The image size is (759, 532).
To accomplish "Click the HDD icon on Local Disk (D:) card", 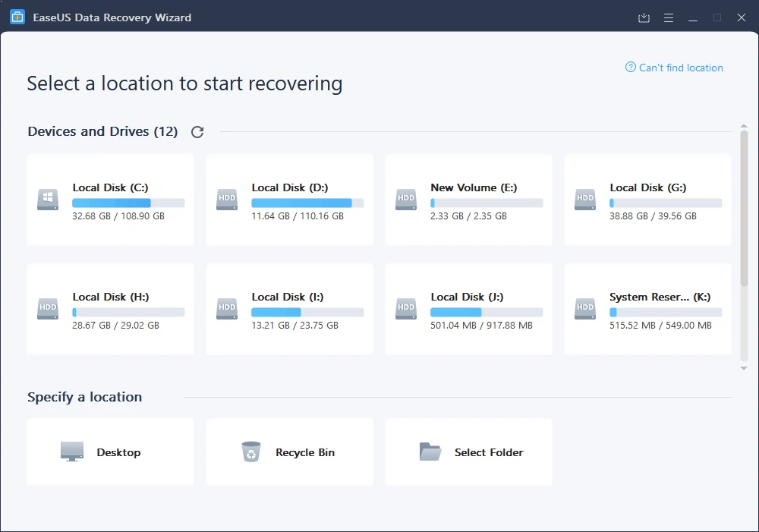I will click(226, 200).
